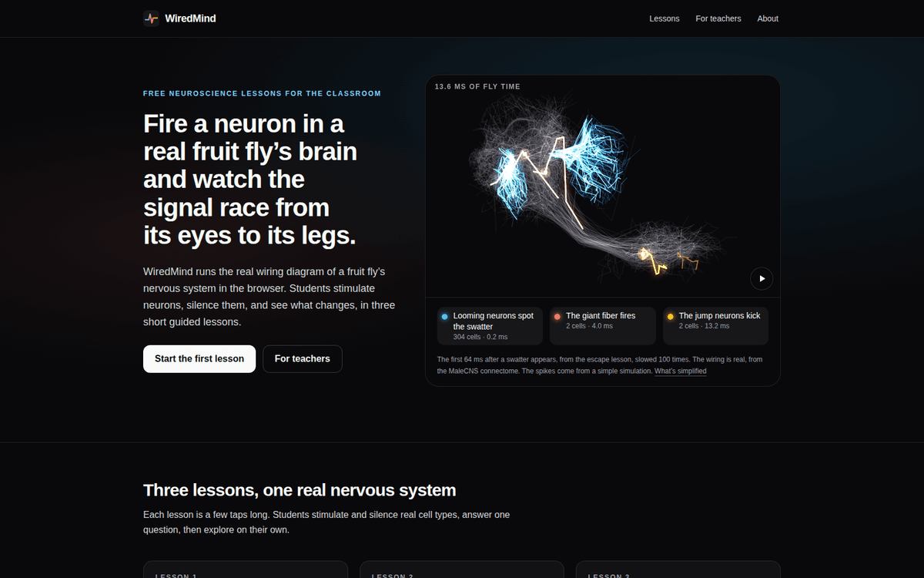Select the Looming neurons spot the swatter card

(490, 326)
